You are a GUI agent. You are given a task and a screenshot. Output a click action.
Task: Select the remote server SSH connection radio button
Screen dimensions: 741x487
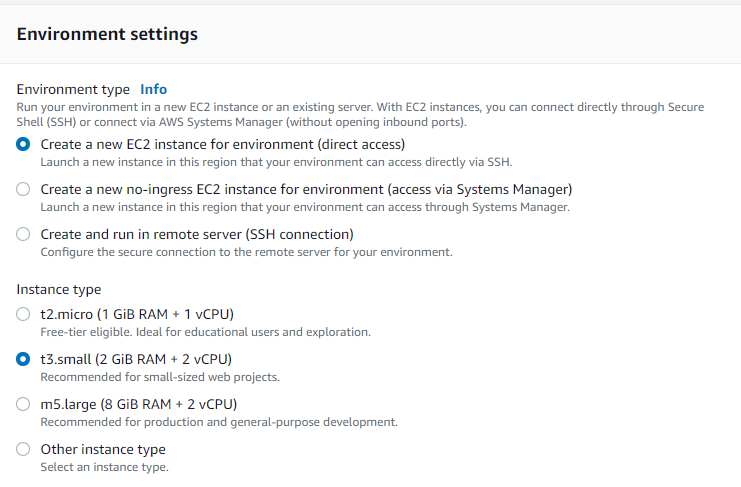pos(23,234)
